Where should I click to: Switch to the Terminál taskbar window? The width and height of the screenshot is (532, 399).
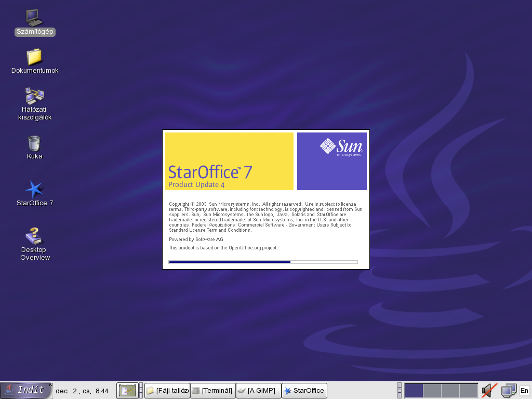point(212,391)
